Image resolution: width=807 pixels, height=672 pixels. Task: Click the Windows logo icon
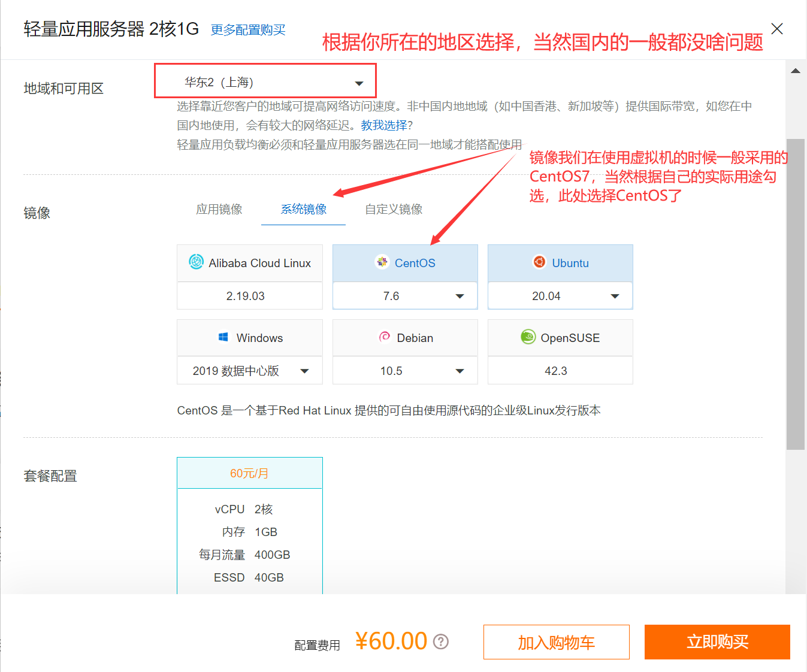pos(223,337)
